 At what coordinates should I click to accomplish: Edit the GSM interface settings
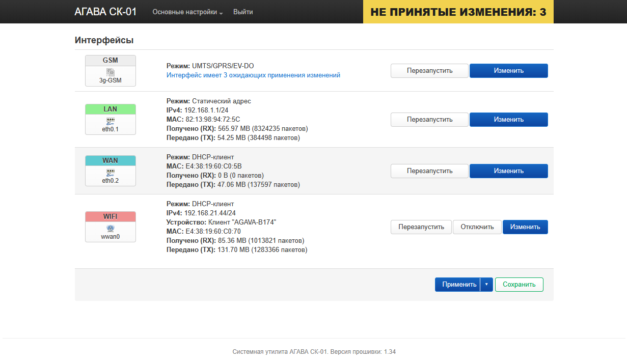[x=508, y=71]
